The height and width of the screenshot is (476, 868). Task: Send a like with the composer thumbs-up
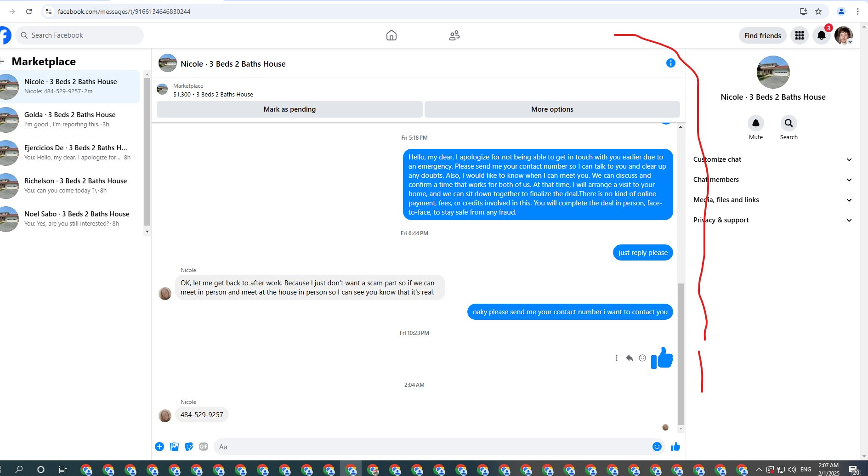click(x=675, y=447)
